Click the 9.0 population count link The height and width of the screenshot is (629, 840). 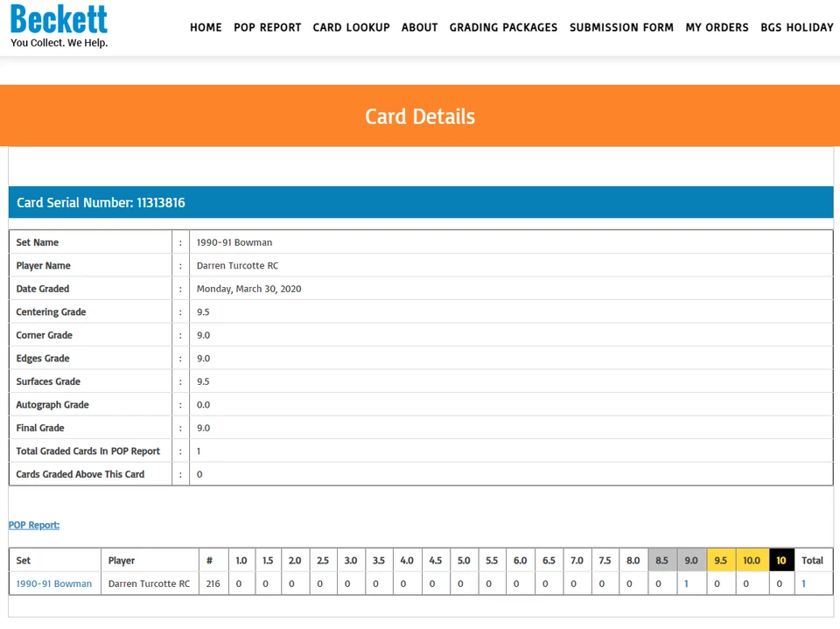click(686, 584)
